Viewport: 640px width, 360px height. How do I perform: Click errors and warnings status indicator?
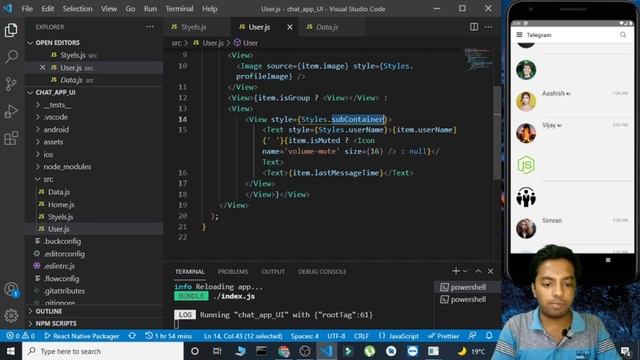[x=21, y=336]
